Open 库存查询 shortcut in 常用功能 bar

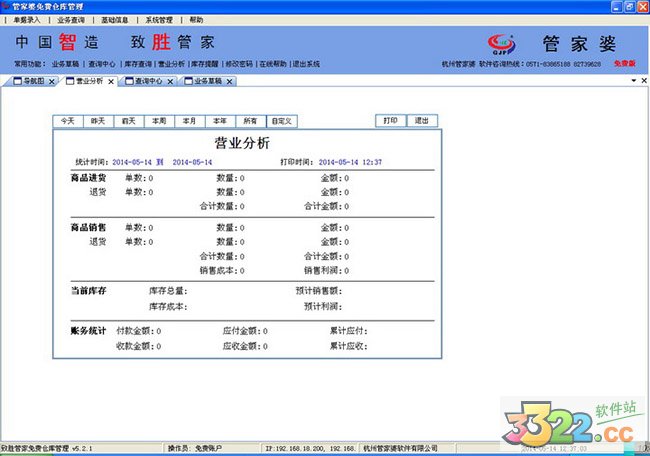tap(138, 64)
